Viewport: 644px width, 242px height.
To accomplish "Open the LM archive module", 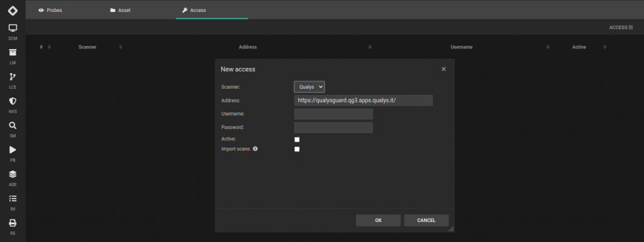I will (13, 57).
